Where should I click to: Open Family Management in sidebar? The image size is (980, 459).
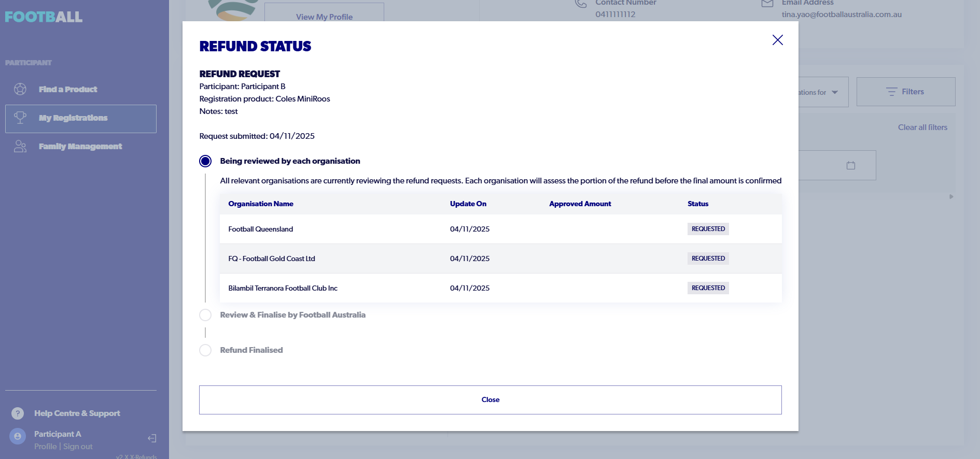point(81,147)
